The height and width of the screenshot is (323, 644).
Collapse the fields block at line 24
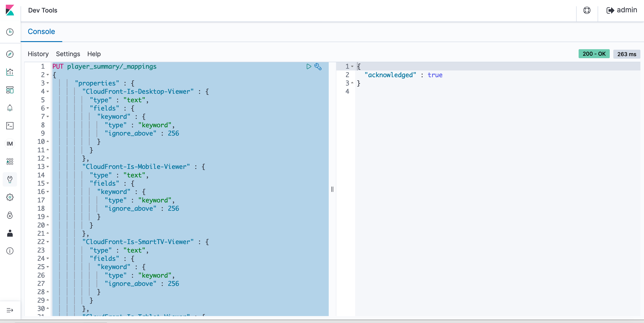(48, 259)
